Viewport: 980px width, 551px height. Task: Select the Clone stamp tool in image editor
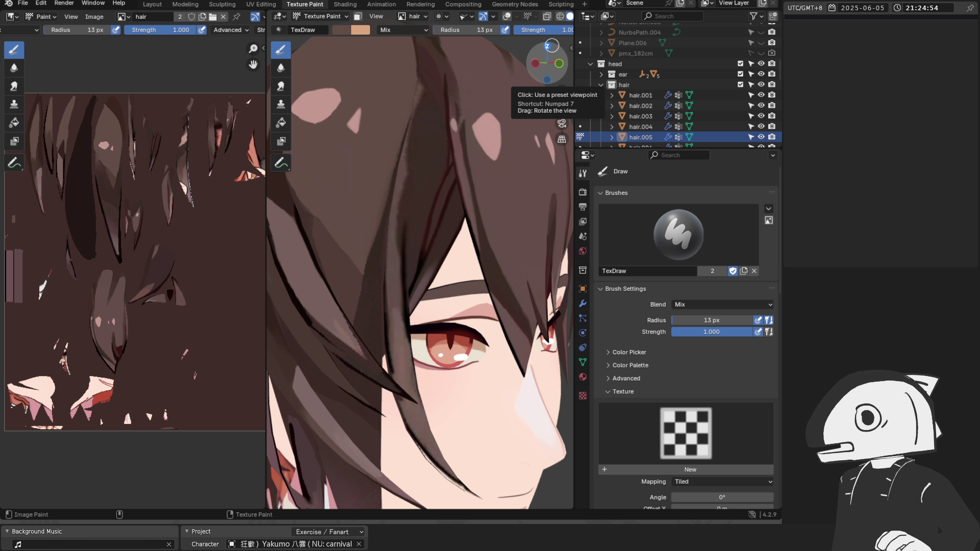point(14,105)
